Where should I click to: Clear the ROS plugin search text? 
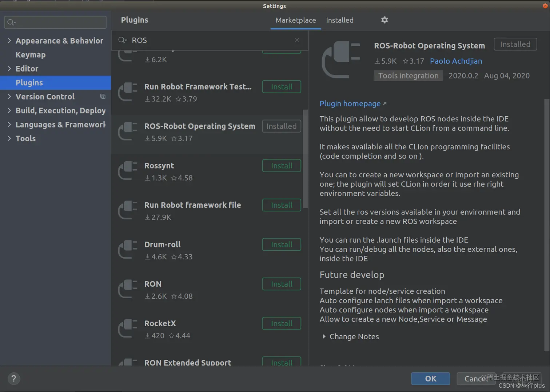point(297,40)
